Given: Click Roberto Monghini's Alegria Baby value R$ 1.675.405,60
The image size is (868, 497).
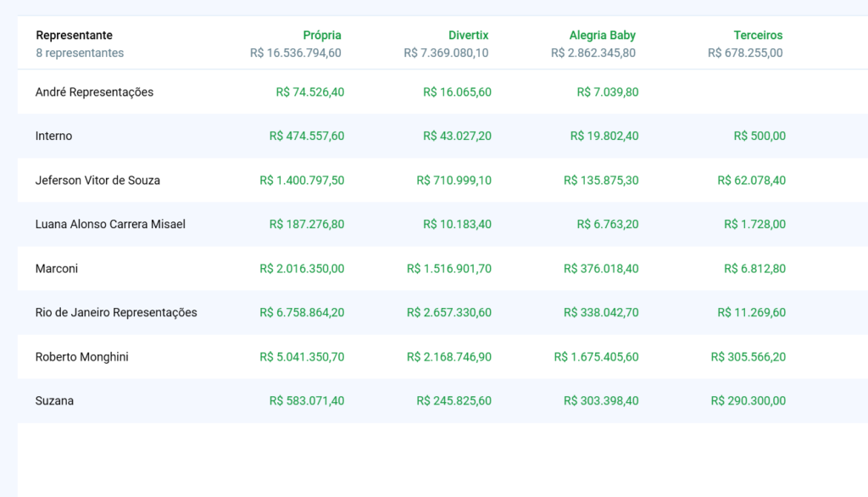Looking at the screenshot, I should coord(596,357).
